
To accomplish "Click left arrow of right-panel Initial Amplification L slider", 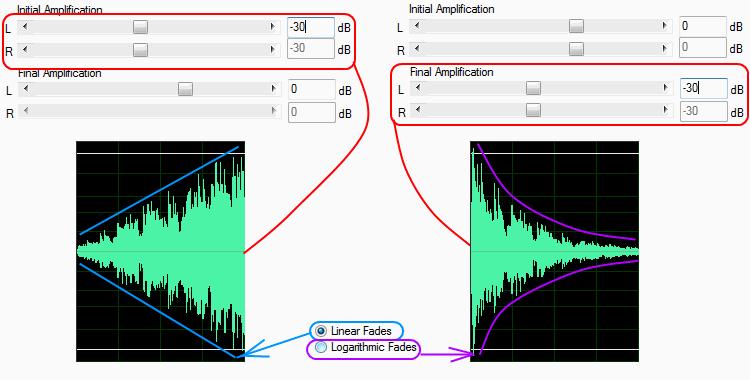I will coord(417,26).
